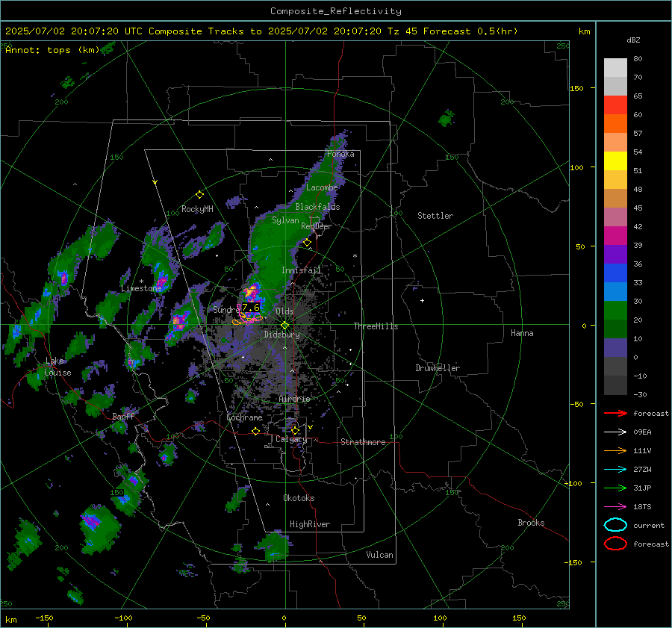Screen dimensions: 672x628
Task: Click the RedDeer city label
Action: click(317, 226)
